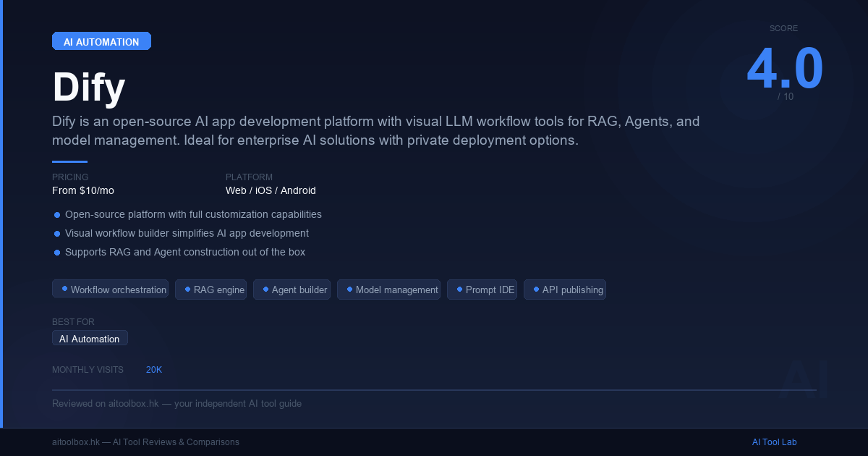868x456 pixels.
Task: Click the API publishing tag
Action: [x=564, y=290]
